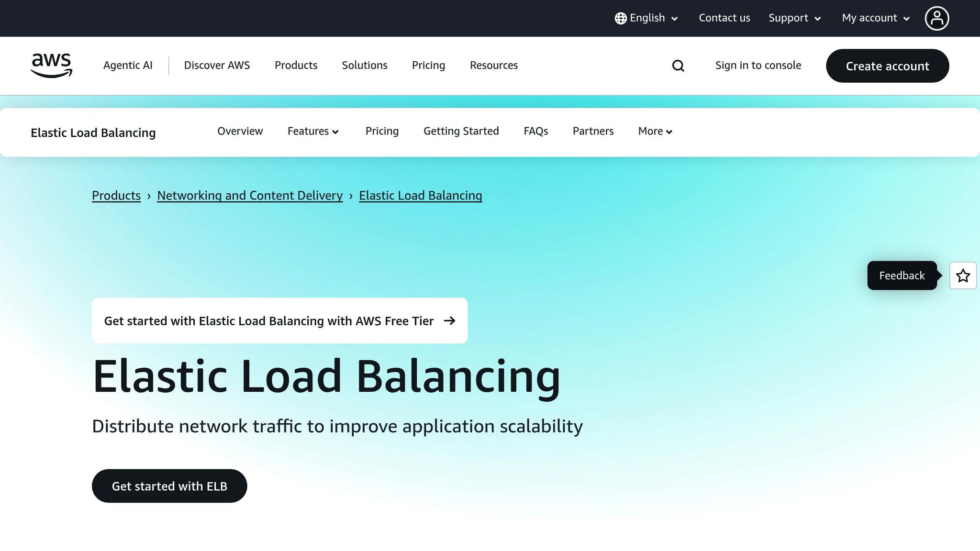Open the Agentic AI menu

click(128, 66)
